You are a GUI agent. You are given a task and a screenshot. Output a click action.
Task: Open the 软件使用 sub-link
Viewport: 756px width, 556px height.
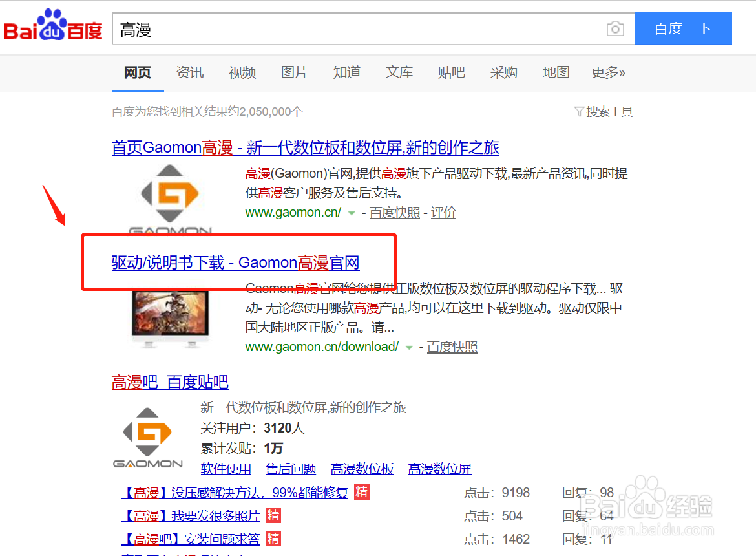226,469
